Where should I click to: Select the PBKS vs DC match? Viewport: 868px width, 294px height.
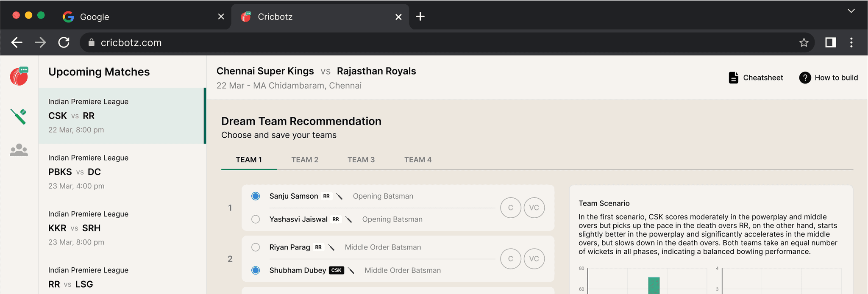click(122, 172)
